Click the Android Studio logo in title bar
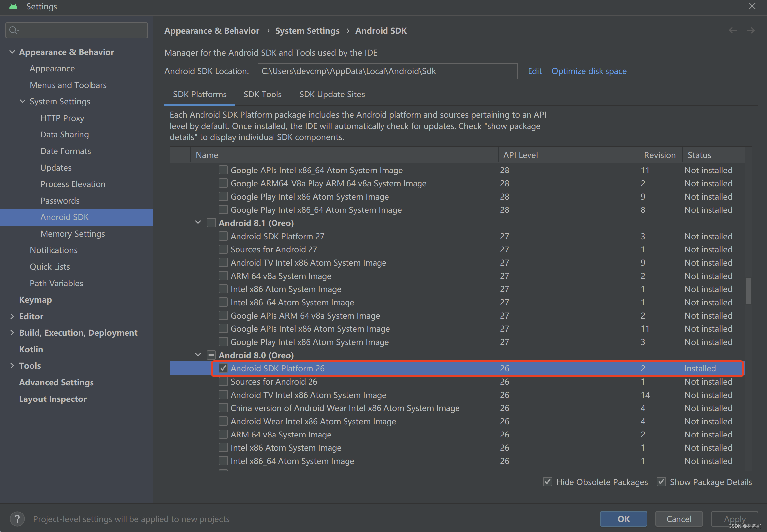Screen dimensions: 767x532 pos(13,6)
